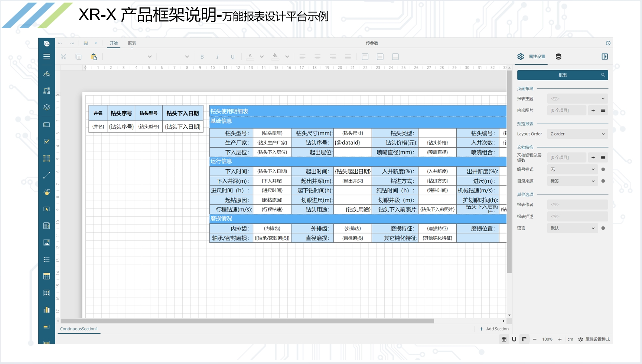Screen dimensions: 642x364
Task: Open the hamburger main menu
Action: 46,57
